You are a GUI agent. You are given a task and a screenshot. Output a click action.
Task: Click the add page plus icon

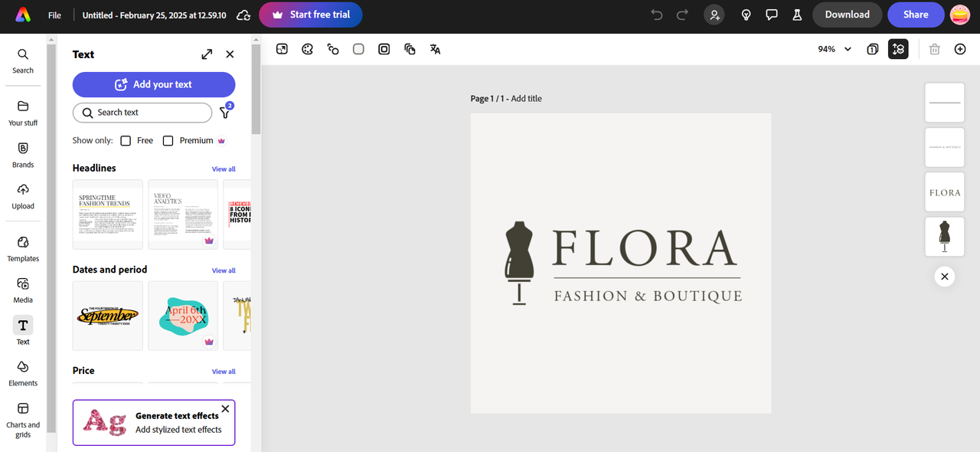click(x=960, y=49)
